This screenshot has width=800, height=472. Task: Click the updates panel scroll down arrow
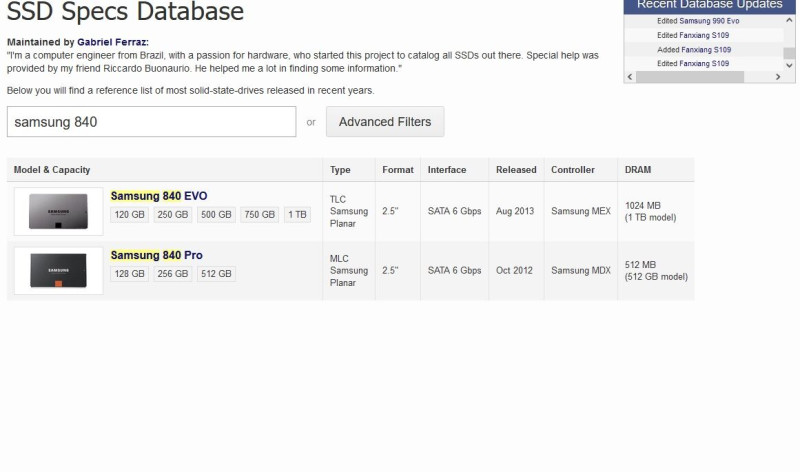789,65
